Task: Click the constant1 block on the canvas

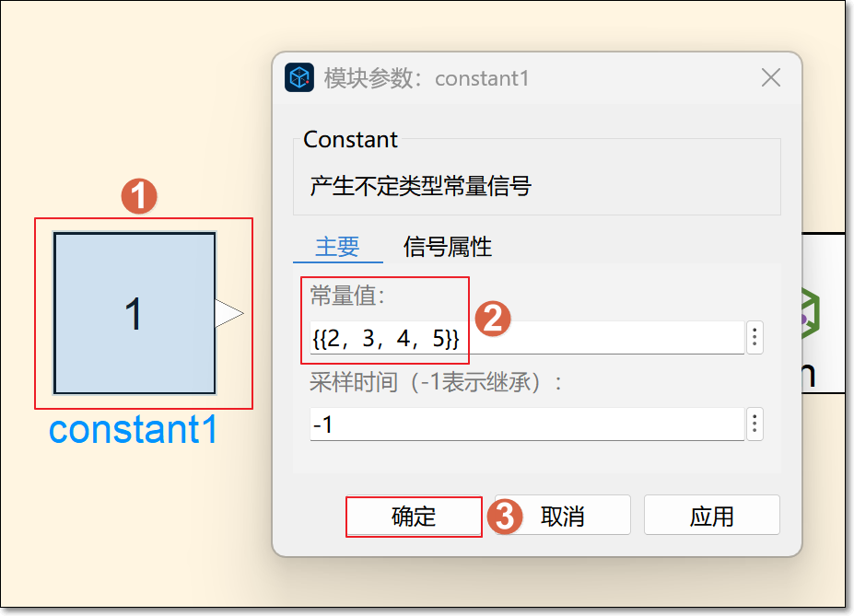Action: (135, 313)
